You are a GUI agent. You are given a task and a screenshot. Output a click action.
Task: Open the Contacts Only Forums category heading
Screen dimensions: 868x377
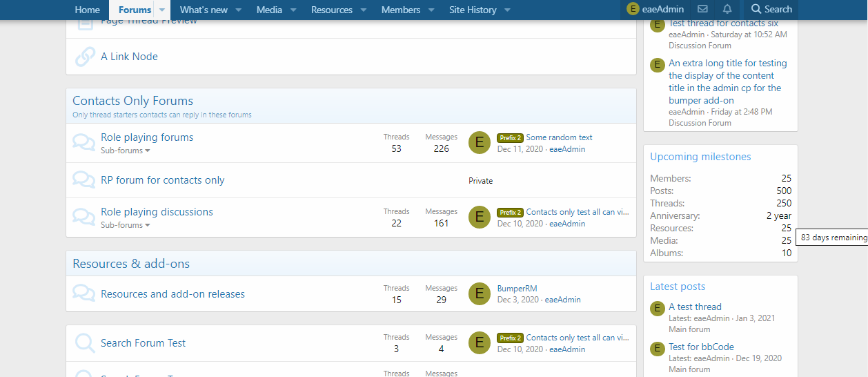132,101
